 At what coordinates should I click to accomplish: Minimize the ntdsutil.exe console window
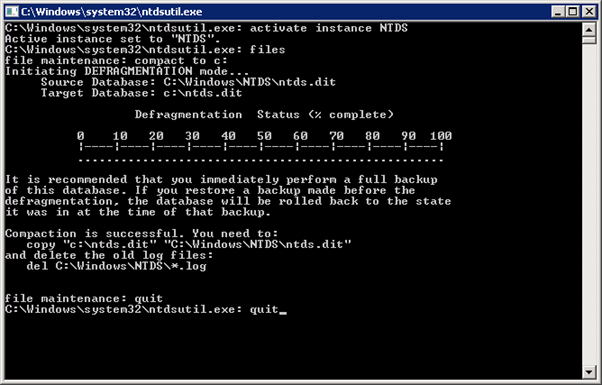click(558, 12)
